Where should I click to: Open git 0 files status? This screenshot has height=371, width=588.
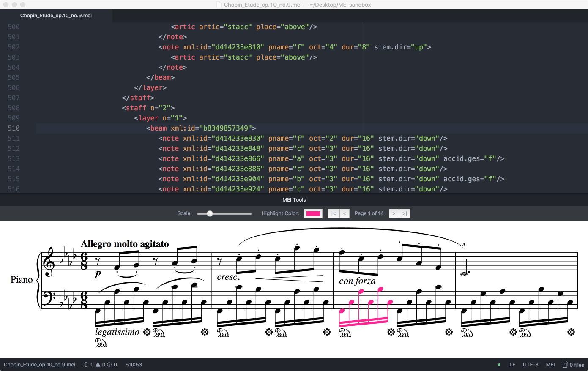[x=573, y=365]
